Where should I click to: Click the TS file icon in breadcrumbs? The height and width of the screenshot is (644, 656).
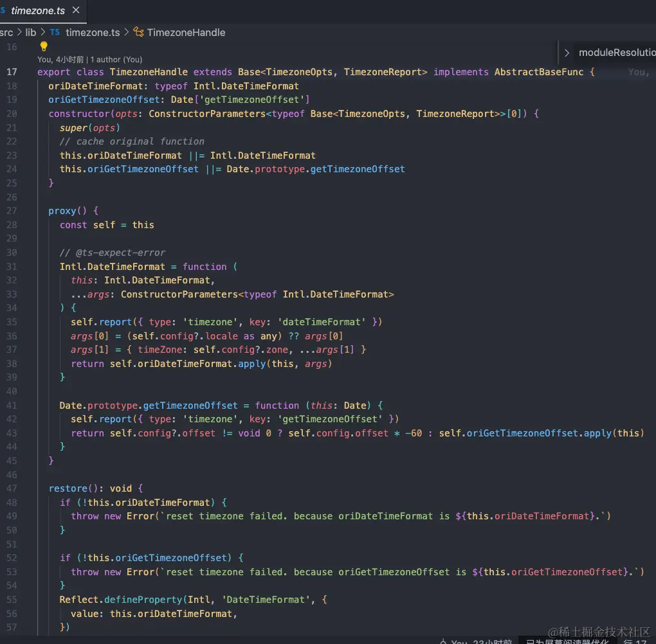pyautogui.click(x=55, y=32)
